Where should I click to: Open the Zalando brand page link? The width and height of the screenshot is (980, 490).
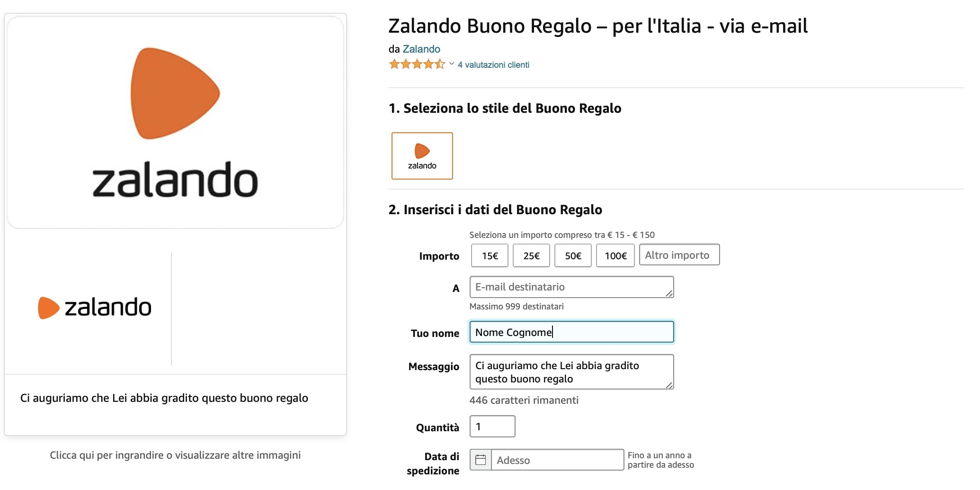tap(421, 48)
